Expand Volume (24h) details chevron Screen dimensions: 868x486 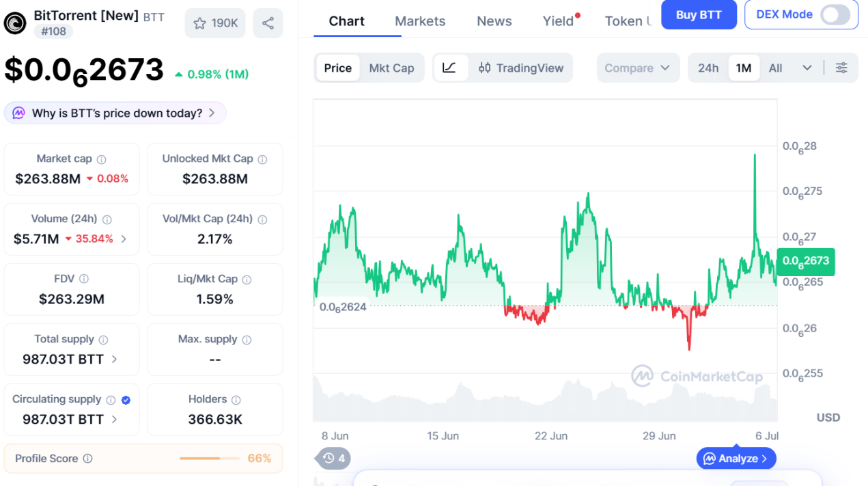point(124,239)
